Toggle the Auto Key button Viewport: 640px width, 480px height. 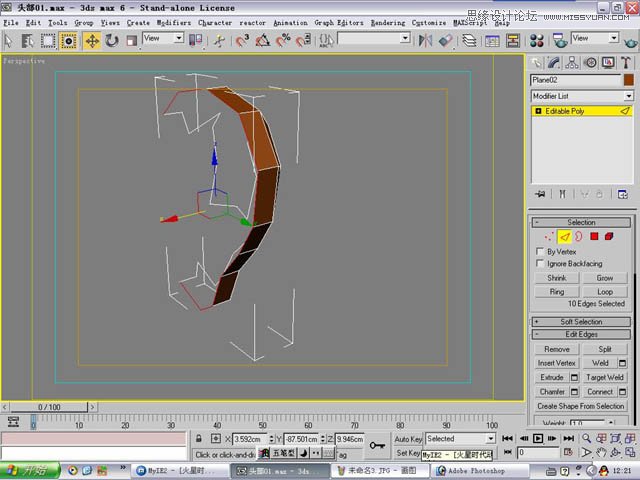tap(408, 439)
